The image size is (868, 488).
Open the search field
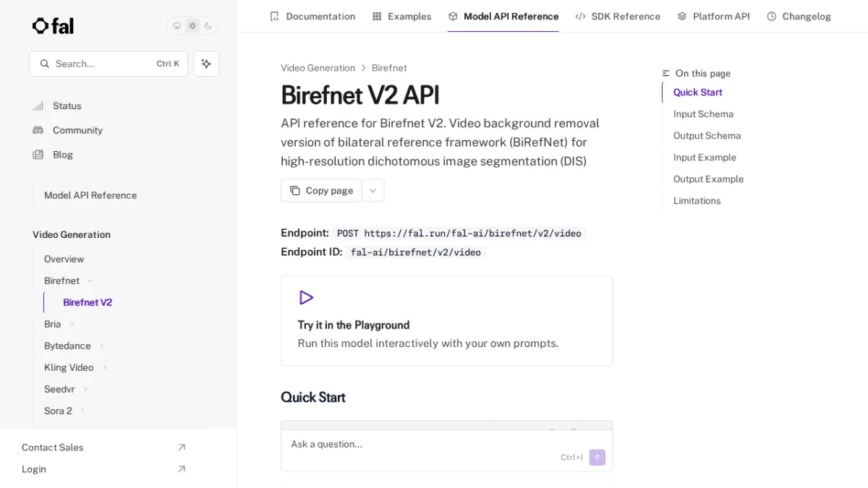point(109,64)
